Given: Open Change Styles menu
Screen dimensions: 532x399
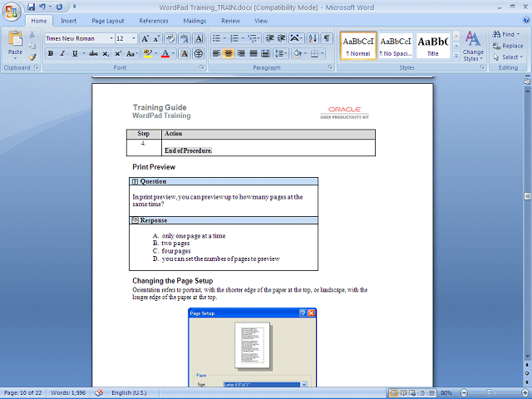Looking at the screenshot, I should click(x=473, y=47).
